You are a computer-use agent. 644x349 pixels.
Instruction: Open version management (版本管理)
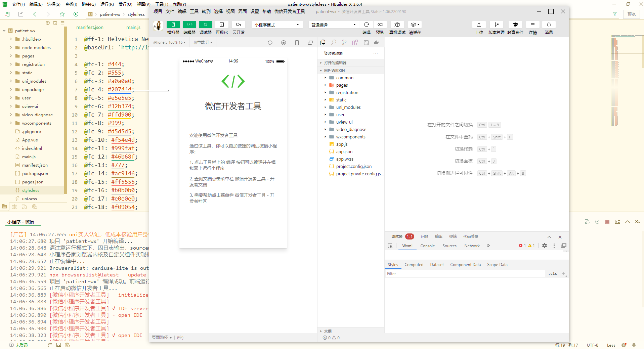[496, 25]
